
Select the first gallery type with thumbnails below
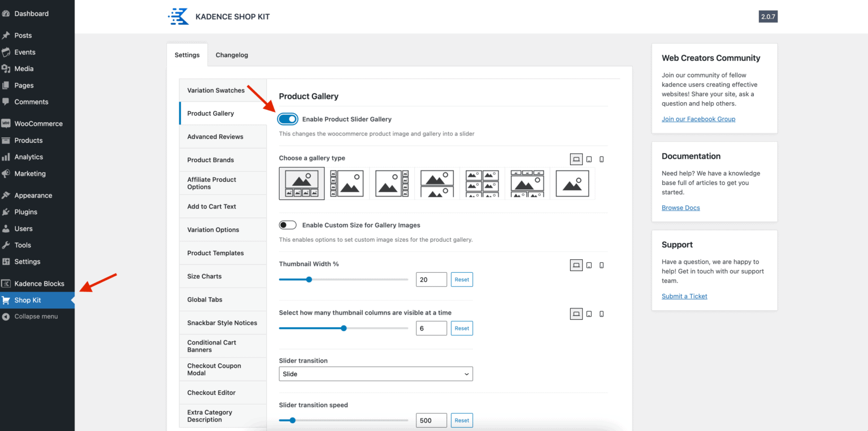coord(302,184)
